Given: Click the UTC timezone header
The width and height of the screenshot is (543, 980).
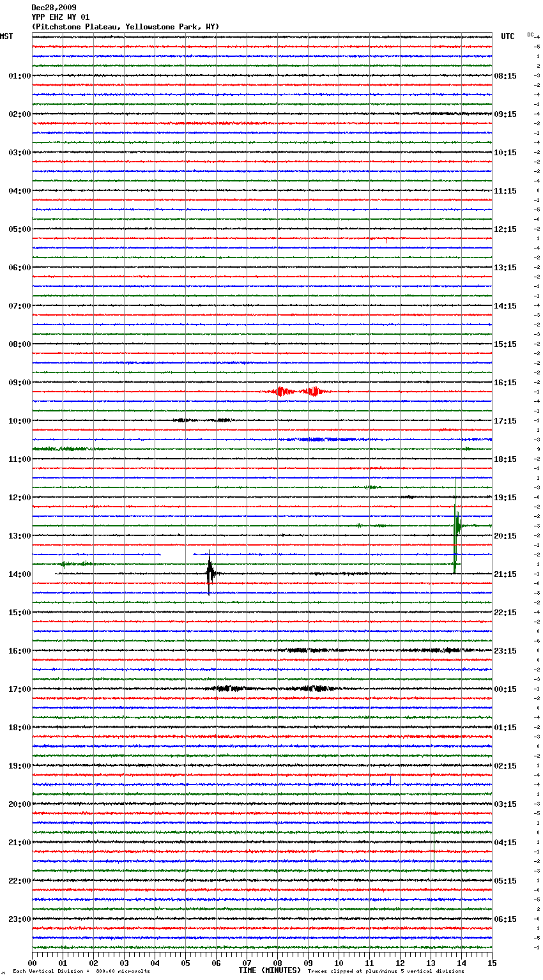Looking at the screenshot, I should [x=508, y=36].
